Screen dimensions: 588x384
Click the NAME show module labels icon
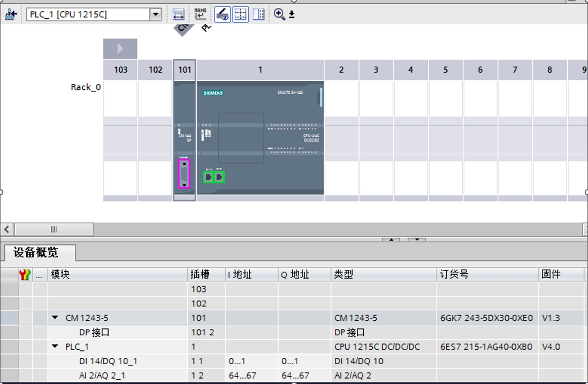coord(200,14)
